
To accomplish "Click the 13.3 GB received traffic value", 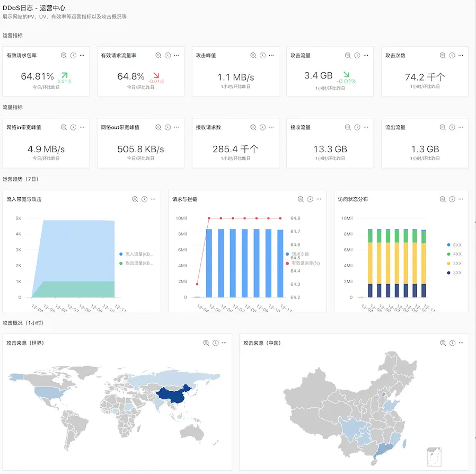I will coord(330,149).
